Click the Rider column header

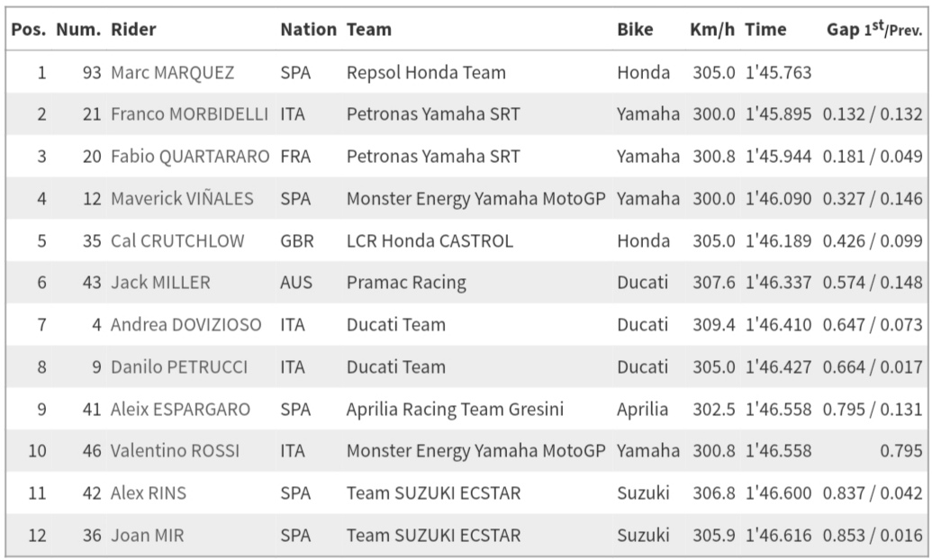pos(133,30)
